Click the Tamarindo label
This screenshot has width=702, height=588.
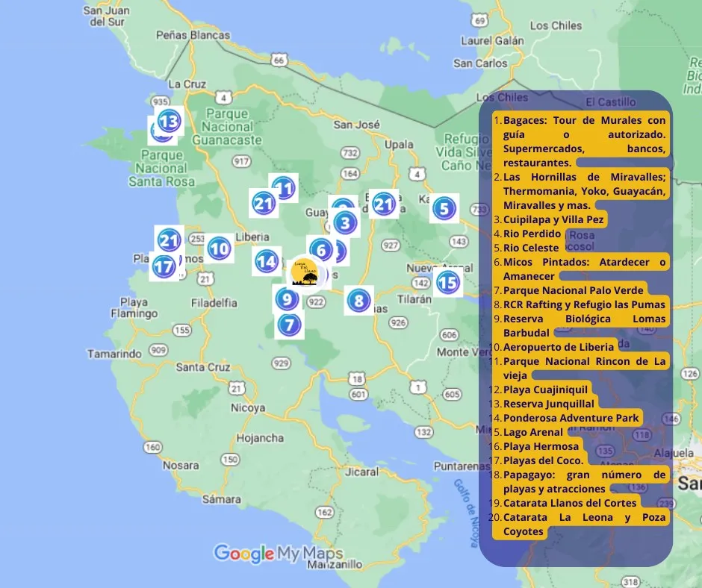click(x=114, y=354)
